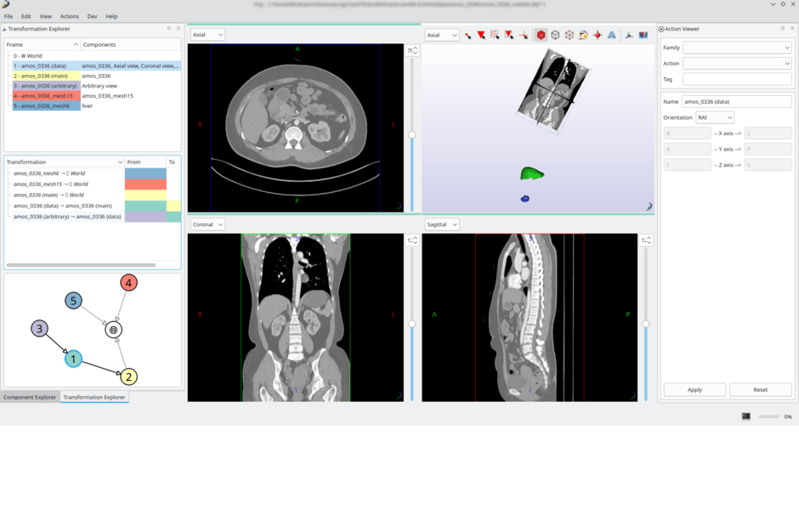
Task: Open the Family combo box
Action: click(737, 48)
